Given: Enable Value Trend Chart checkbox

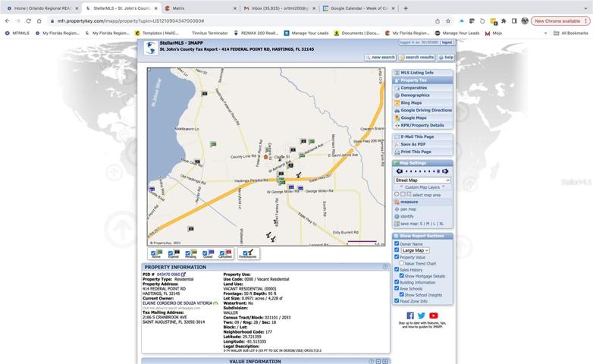Looking at the screenshot, I should point(402,263).
